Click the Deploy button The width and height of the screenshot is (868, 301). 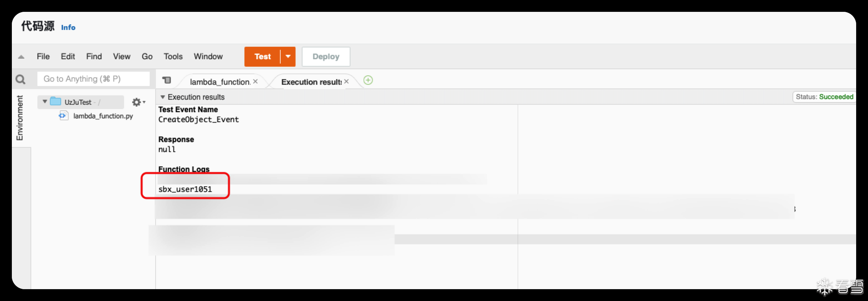coord(326,57)
